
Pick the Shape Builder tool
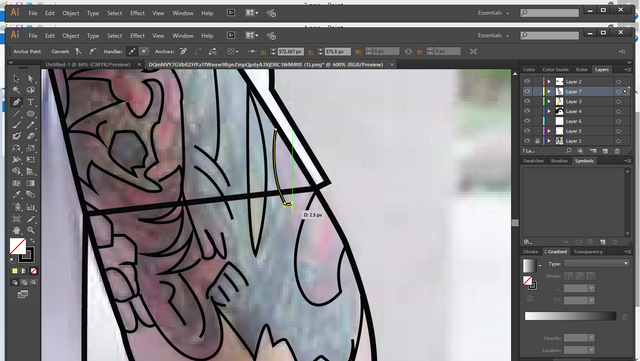point(16,172)
